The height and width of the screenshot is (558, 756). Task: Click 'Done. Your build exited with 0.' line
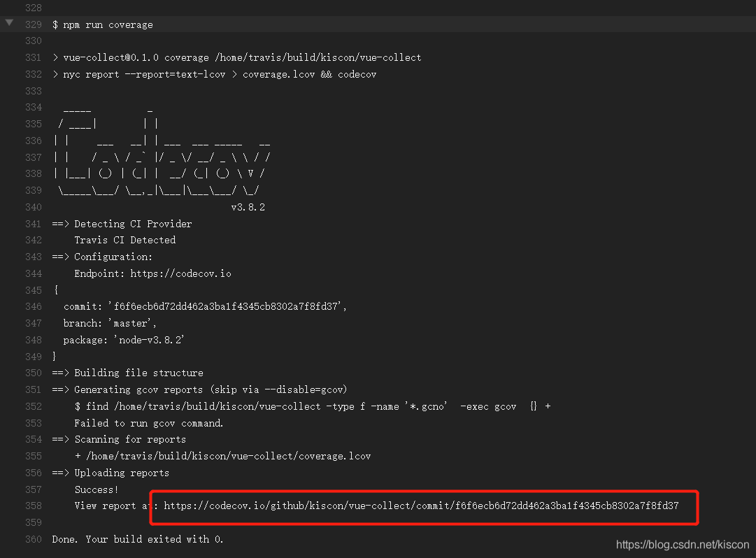[138, 539]
